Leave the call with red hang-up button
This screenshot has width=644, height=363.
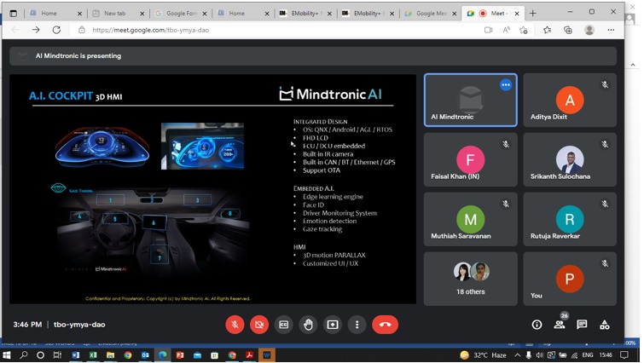385,325
